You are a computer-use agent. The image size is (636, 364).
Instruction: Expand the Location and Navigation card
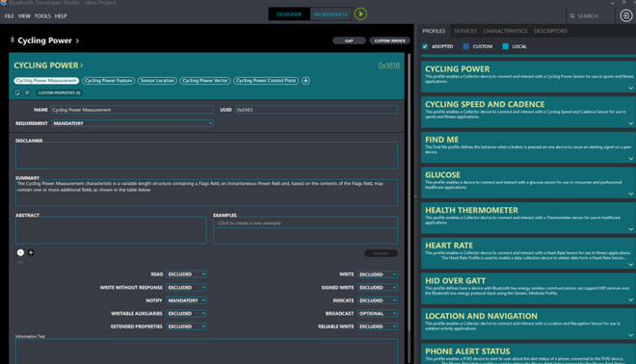(x=630, y=335)
